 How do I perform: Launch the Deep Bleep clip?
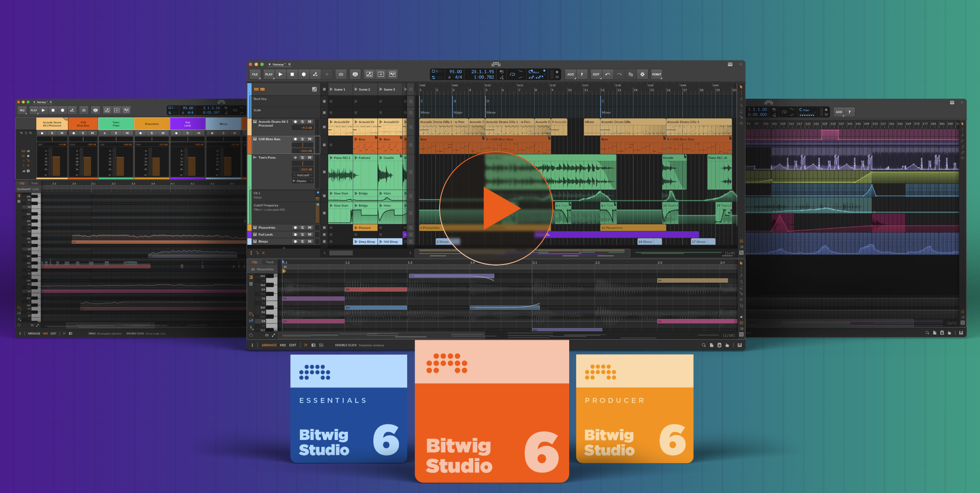click(x=365, y=242)
